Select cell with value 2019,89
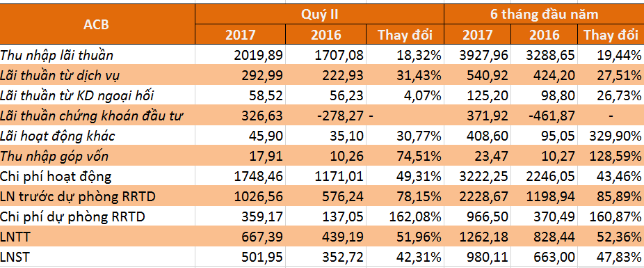This screenshot has width=644, height=268. point(240,55)
